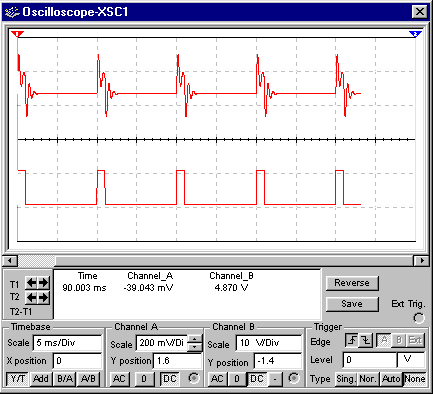Grab the blue T2 cursor marker
433x395 pixels.
click(415, 34)
